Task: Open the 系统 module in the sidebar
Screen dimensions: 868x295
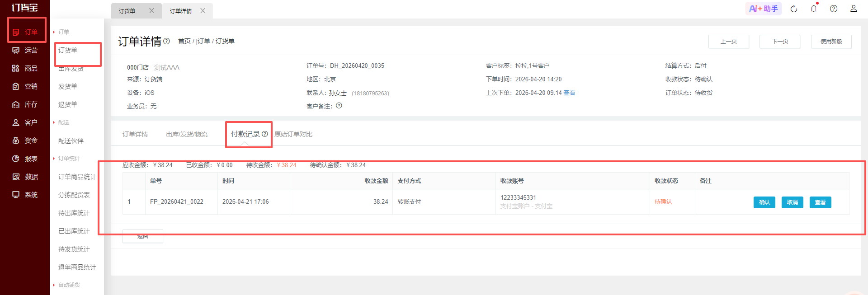Action: 25,195
